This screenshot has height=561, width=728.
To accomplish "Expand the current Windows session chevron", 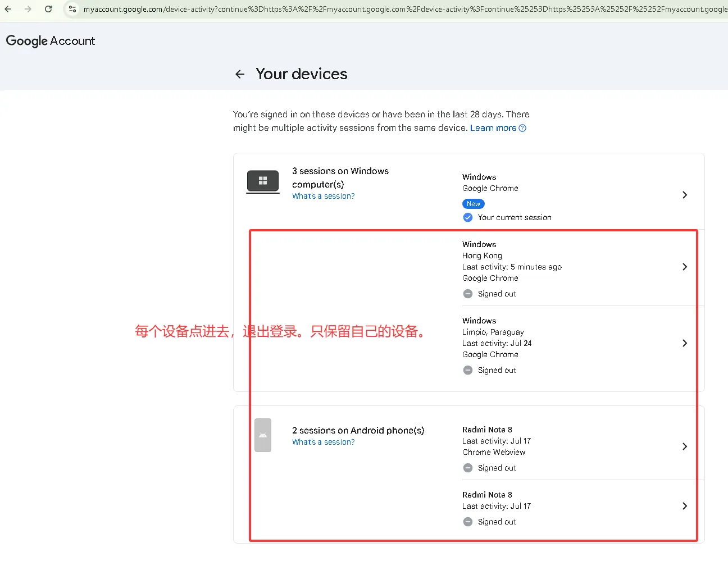I will [x=684, y=195].
